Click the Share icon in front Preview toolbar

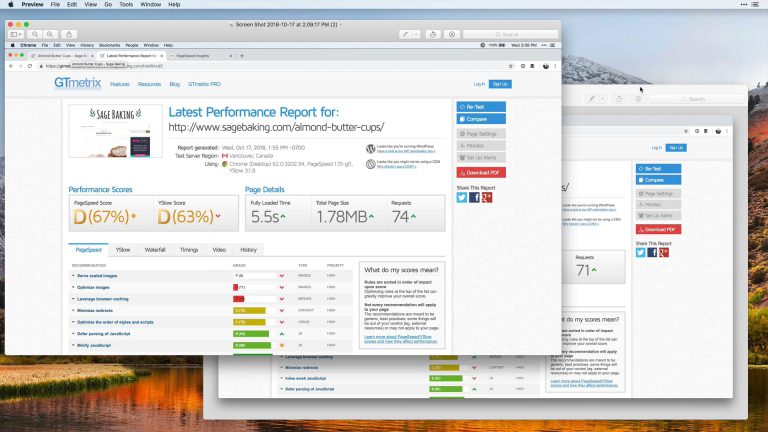pyautogui.click(x=69, y=34)
